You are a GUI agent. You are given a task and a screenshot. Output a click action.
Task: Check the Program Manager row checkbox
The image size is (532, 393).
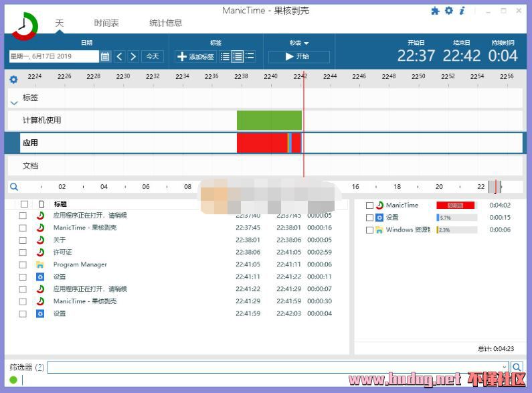[x=23, y=264]
